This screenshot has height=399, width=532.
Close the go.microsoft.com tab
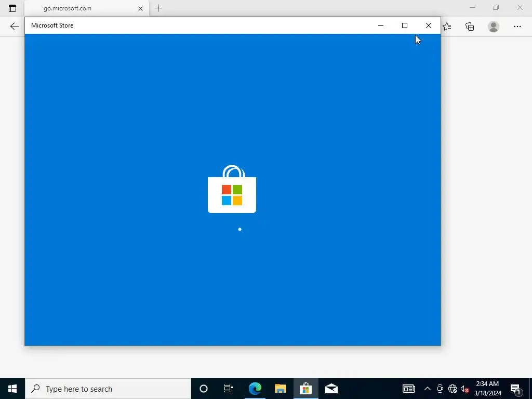[140, 8]
